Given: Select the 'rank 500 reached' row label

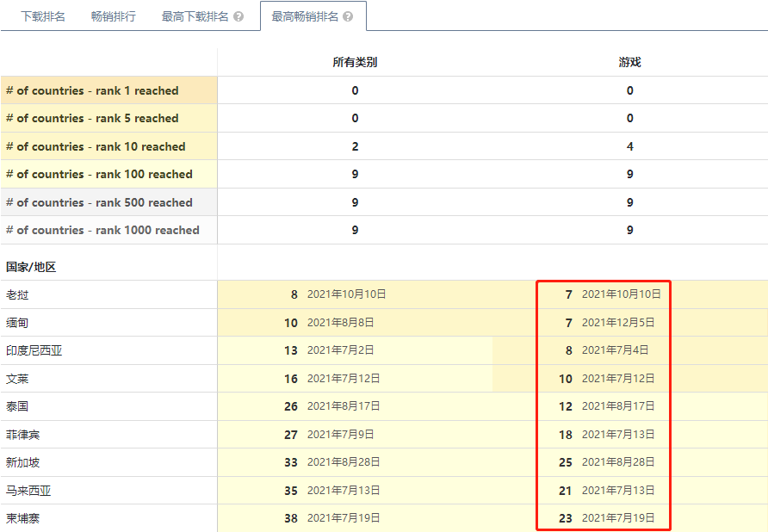Looking at the screenshot, I should click(99, 202).
